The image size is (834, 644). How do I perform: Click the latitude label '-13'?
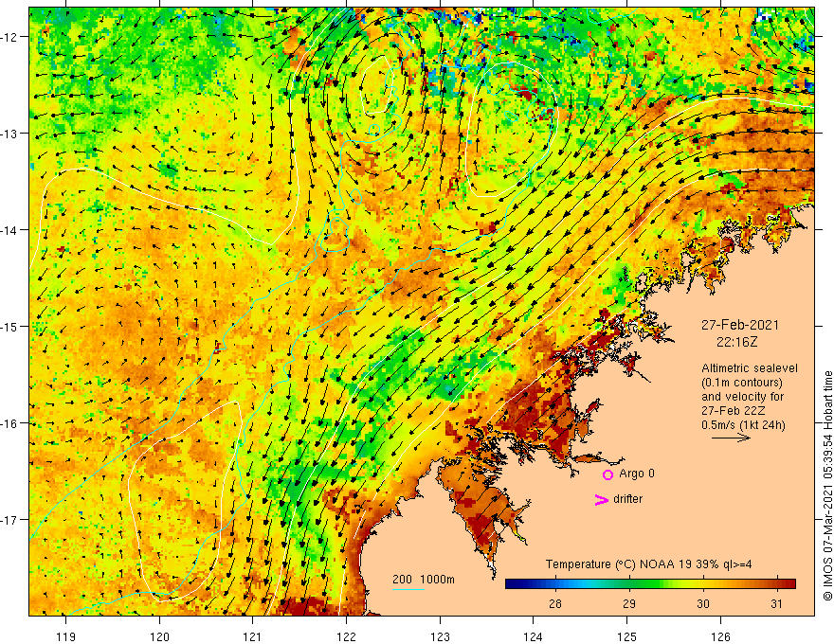pos(9,134)
